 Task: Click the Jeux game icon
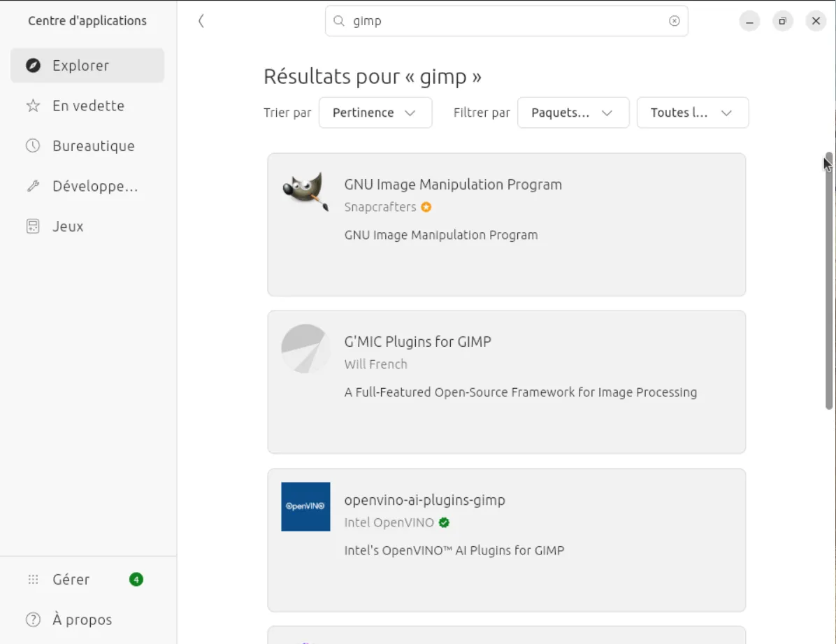(x=33, y=227)
